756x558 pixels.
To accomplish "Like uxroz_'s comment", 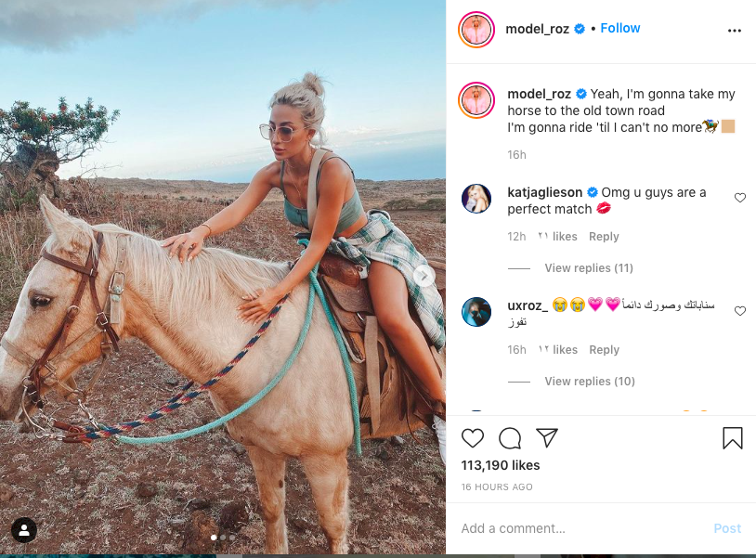I will coord(740,311).
